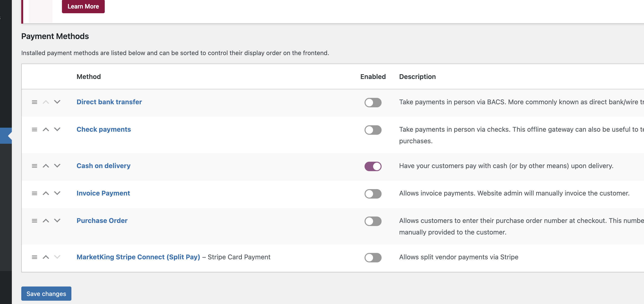
Task: Disable the Cash on delivery toggle
Action: point(373,166)
